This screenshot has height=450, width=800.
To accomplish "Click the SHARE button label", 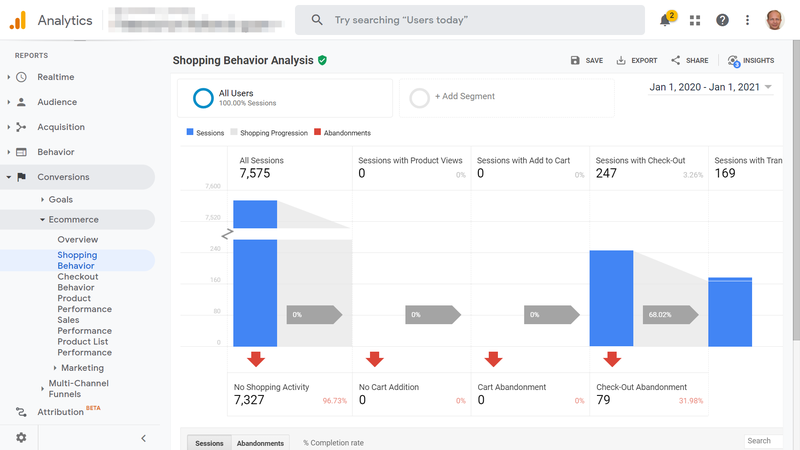I will pyautogui.click(x=697, y=60).
